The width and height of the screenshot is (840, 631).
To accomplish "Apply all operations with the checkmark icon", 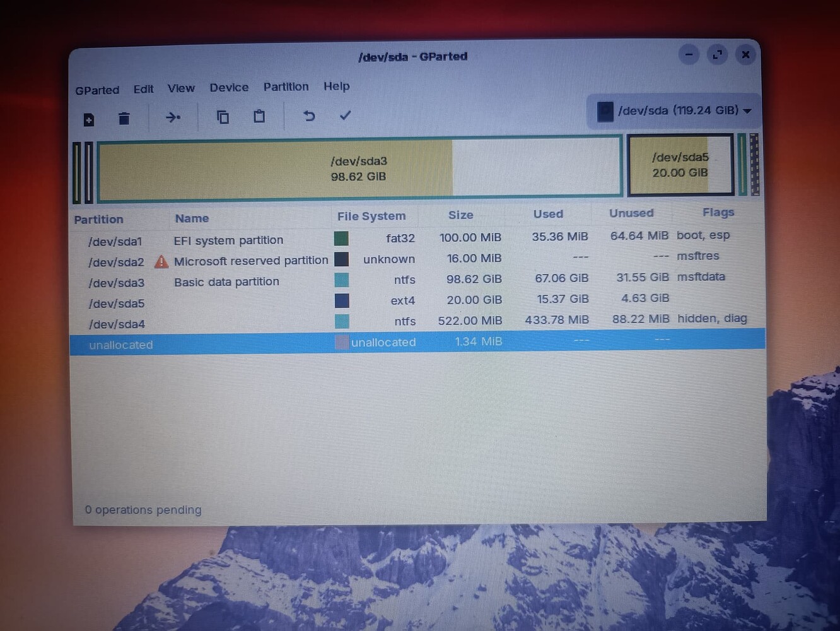I will pyautogui.click(x=344, y=115).
